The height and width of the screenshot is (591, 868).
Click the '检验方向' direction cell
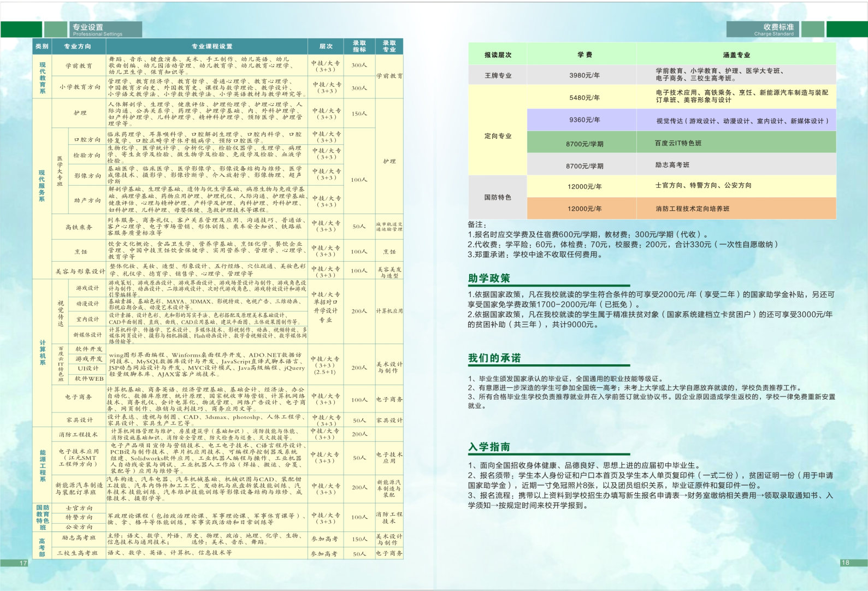(x=87, y=155)
